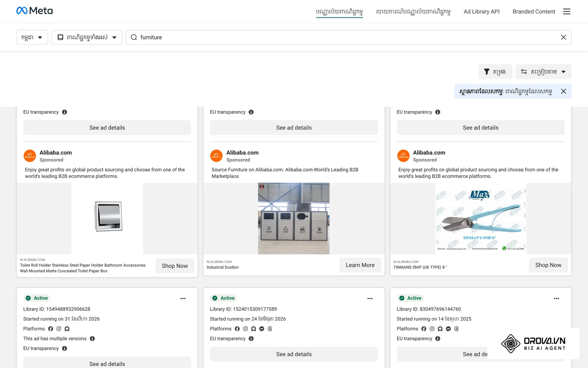The image size is (588, 368).
Task: Click the funnel filter button
Action: click(x=495, y=72)
